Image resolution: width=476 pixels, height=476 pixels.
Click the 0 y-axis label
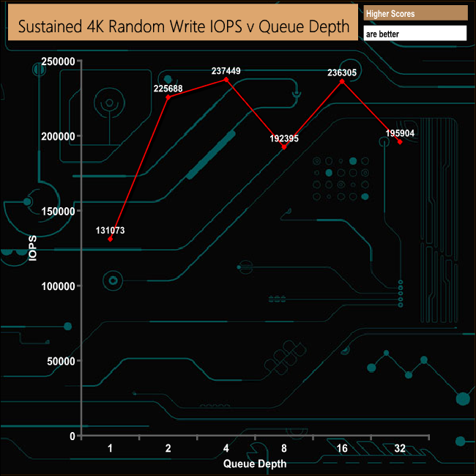click(72, 436)
